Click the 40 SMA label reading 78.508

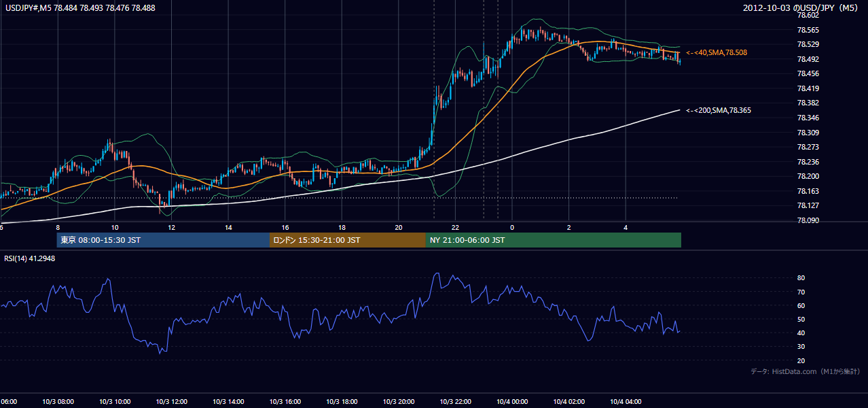click(717, 52)
